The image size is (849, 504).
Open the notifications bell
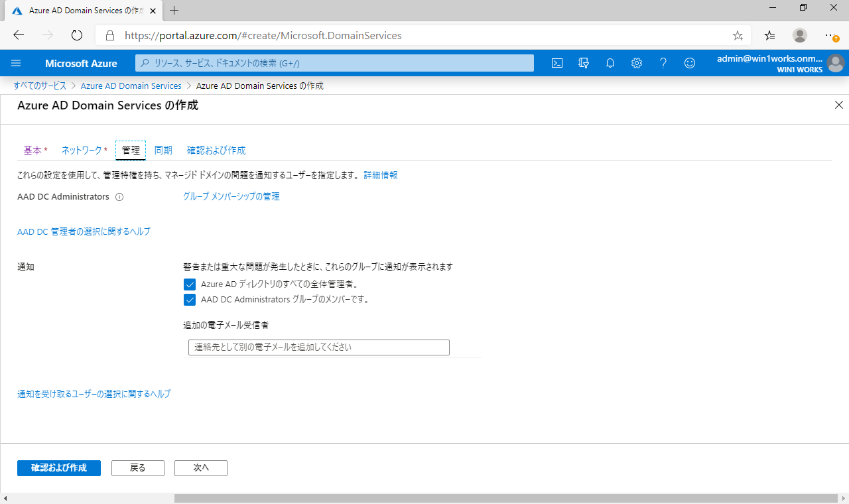(610, 63)
